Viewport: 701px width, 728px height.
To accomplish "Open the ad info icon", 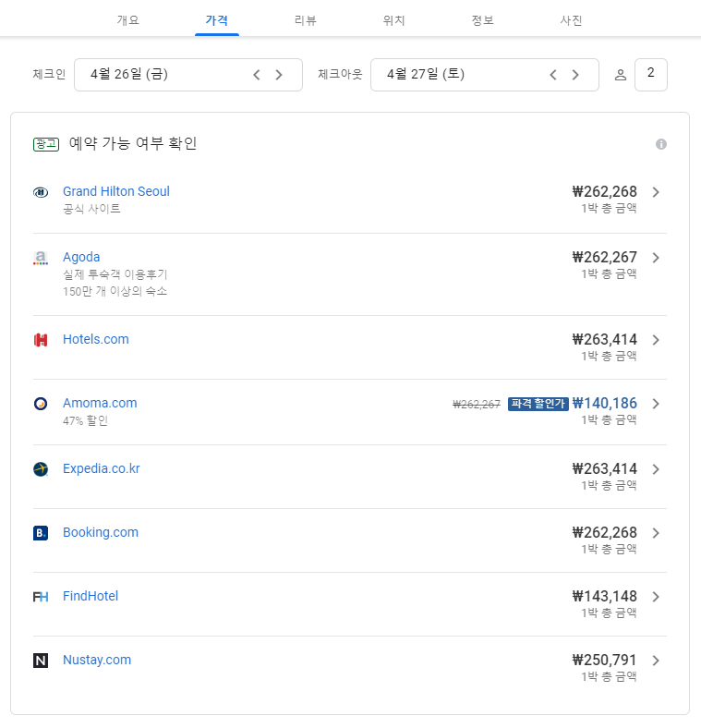I will 661,144.
